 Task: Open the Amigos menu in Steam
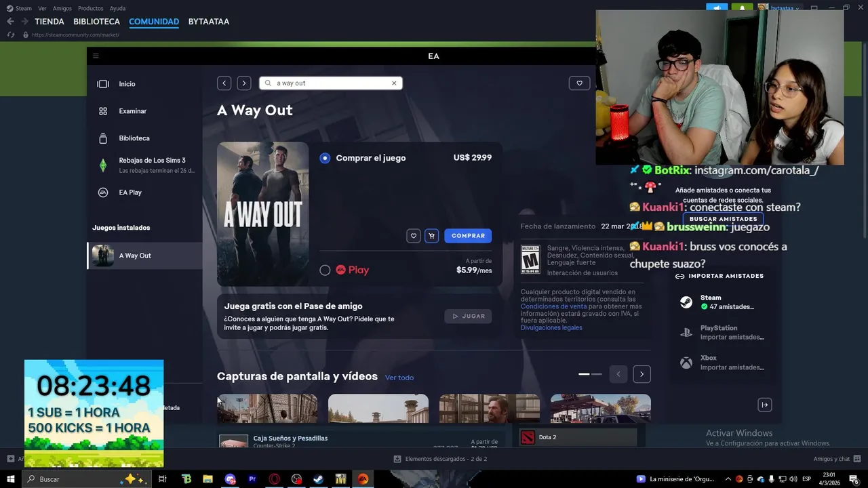(62, 8)
